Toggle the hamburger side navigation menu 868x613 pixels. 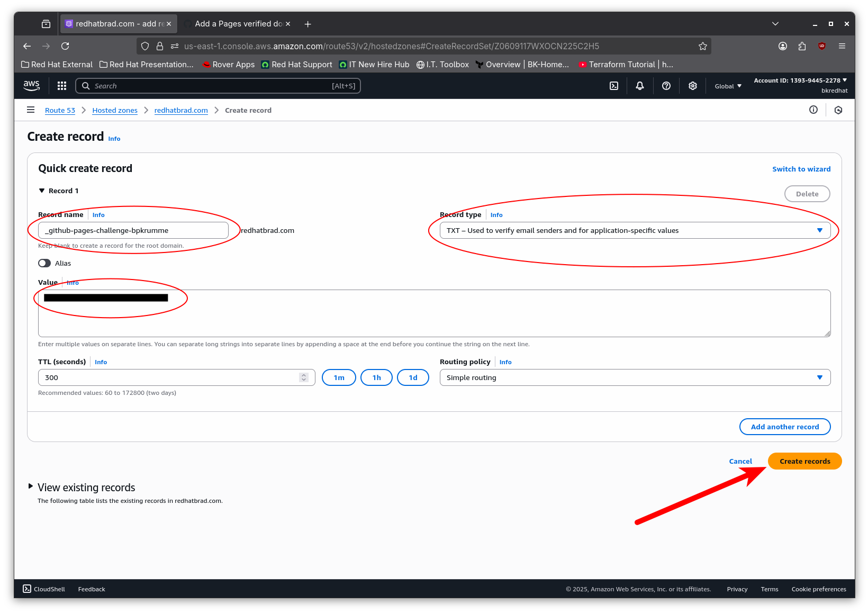coord(31,110)
